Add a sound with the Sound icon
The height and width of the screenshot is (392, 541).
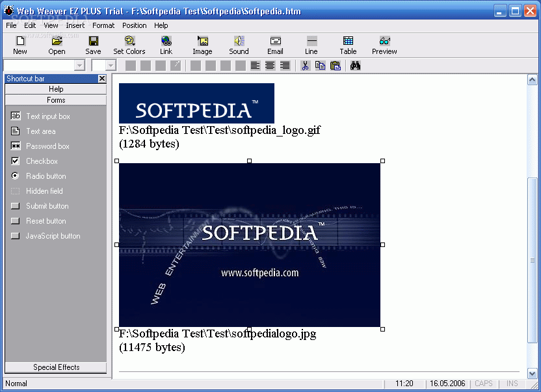[239, 46]
